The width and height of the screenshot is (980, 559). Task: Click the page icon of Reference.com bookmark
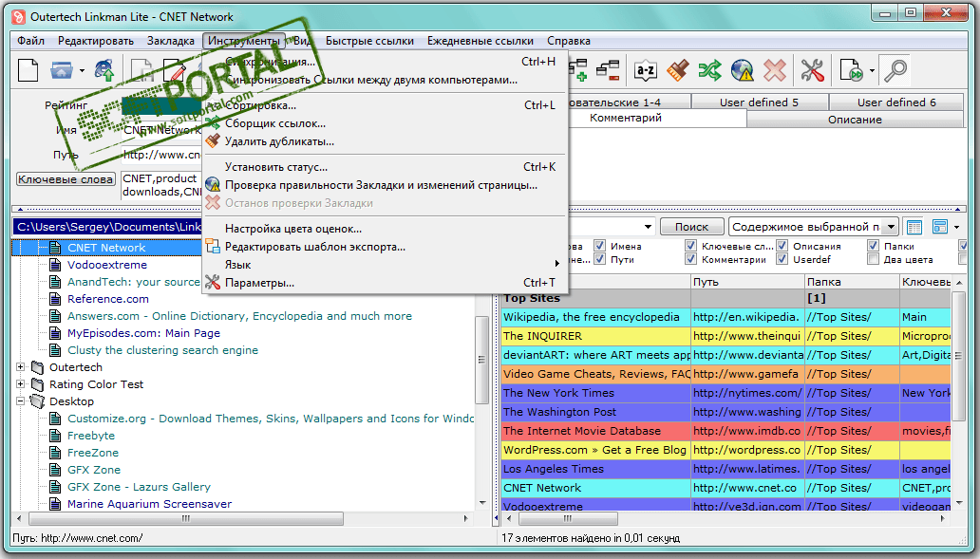[55, 299]
